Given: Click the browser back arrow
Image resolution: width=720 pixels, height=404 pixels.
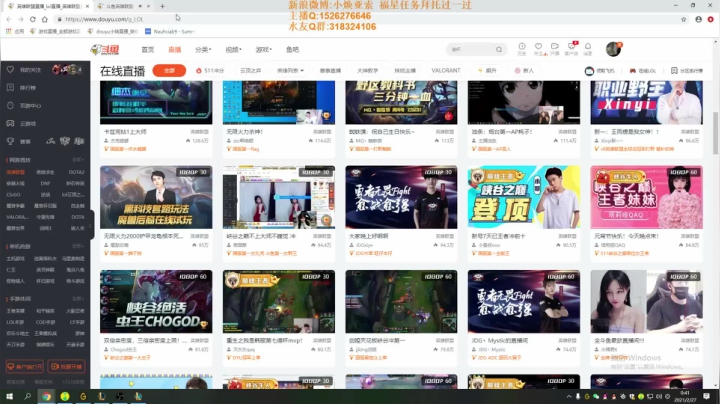Looking at the screenshot, I should point(9,19).
